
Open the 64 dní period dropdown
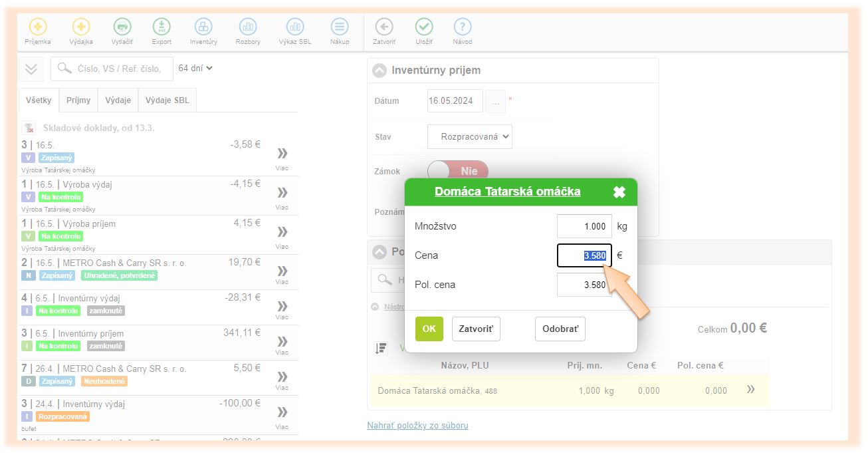click(x=195, y=68)
